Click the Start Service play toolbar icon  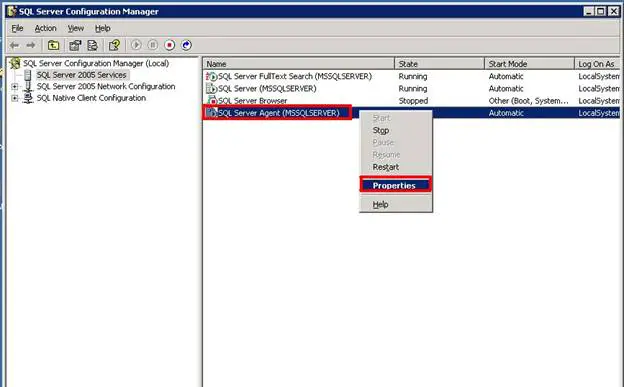click(x=136, y=45)
